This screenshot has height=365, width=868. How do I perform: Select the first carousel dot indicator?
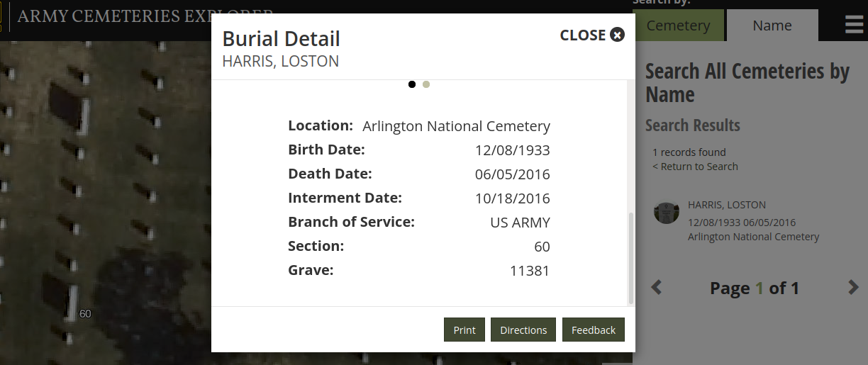tap(412, 84)
